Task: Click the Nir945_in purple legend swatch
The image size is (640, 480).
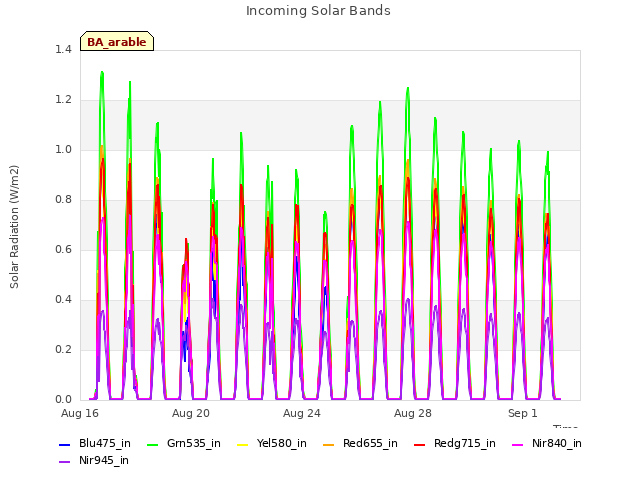Action: click(x=64, y=462)
